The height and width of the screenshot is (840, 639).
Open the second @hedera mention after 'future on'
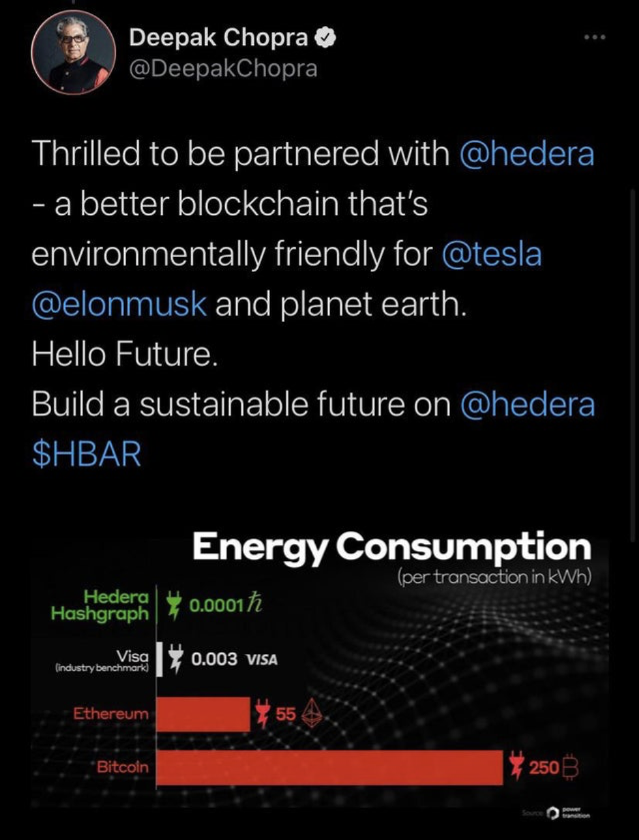(528, 405)
